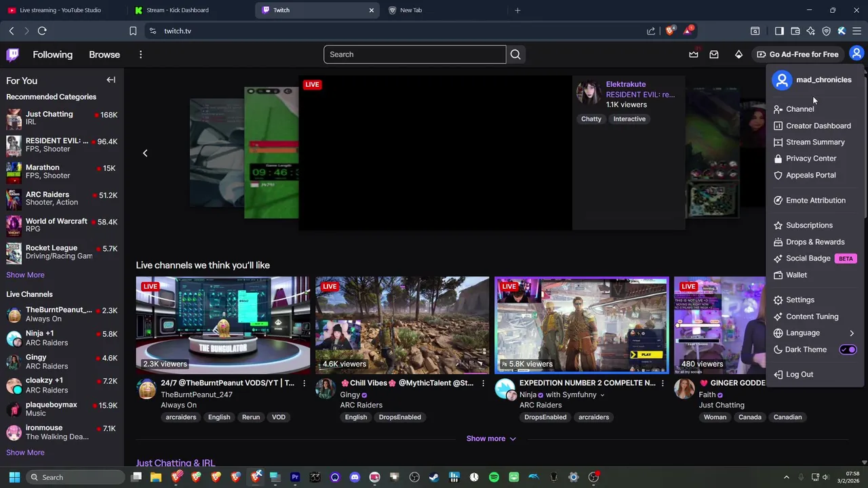Click the Chatty tag

591,119
